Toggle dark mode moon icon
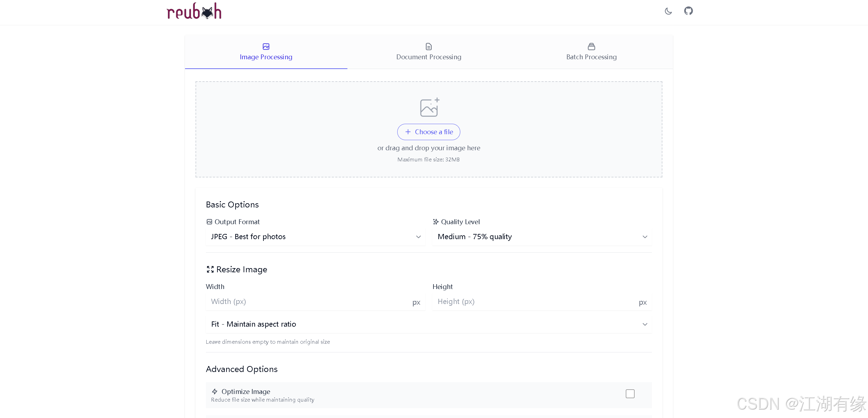The image size is (868, 418). pyautogui.click(x=668, y=11)
